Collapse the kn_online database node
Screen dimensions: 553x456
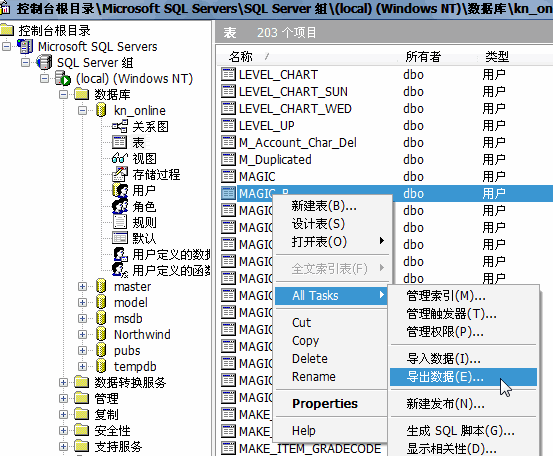point(82,111)
